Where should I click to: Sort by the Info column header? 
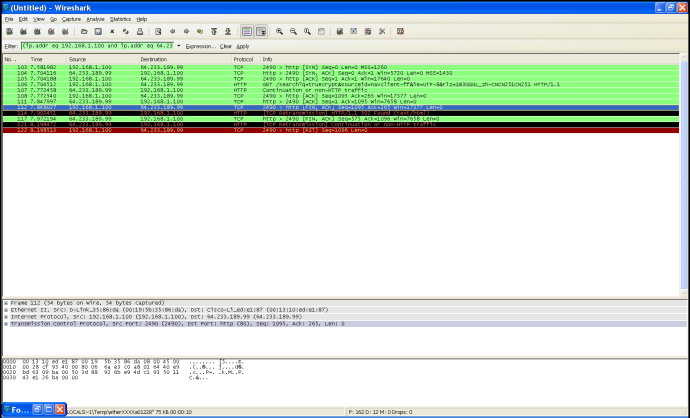pyautogui.click(x=470, y=59)
